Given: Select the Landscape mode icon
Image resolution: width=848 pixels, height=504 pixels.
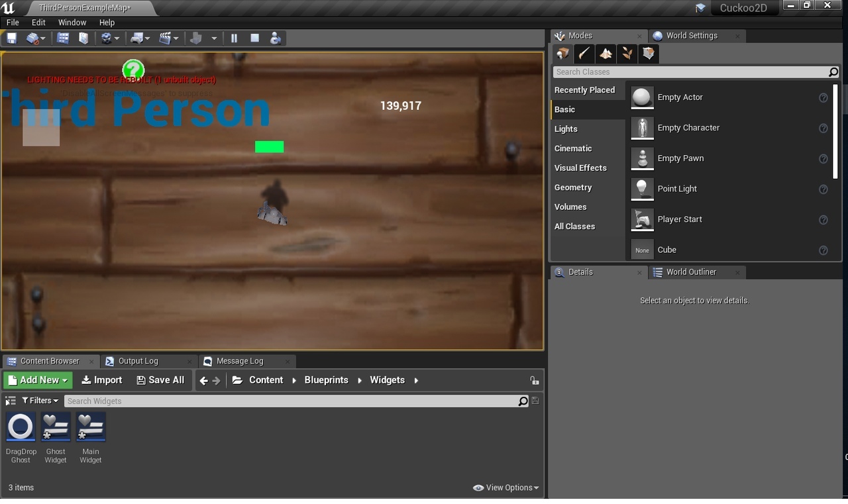Looking at the screenshot, I should [x=606, y=54].
